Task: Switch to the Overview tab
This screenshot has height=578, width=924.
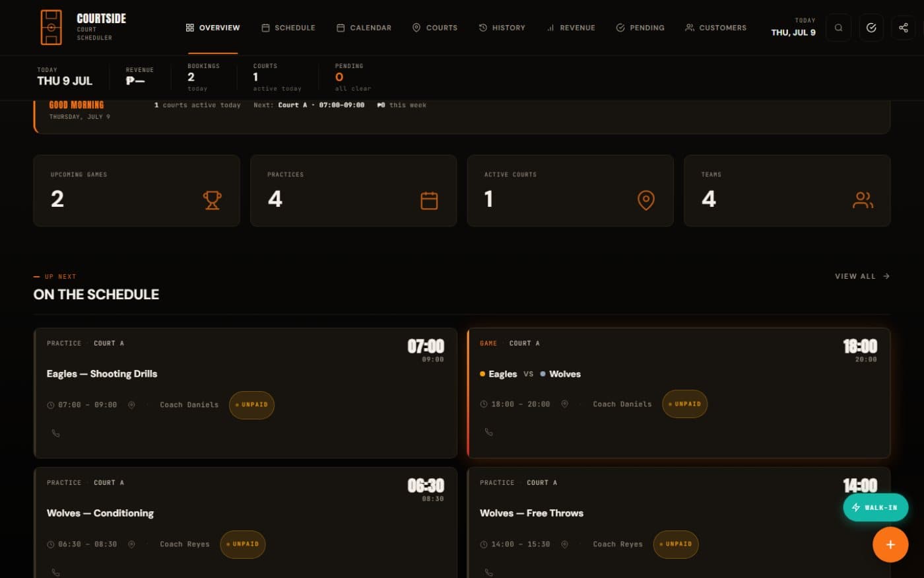Action: (x=213, y=28)
